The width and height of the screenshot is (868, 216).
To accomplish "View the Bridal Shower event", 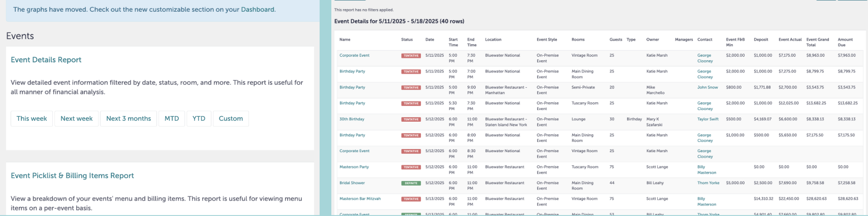I will (352, 183).
